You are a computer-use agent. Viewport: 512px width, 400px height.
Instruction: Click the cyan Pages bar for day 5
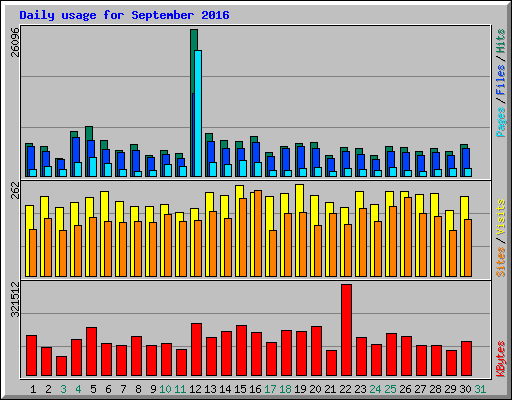click(x=93, y=167)
